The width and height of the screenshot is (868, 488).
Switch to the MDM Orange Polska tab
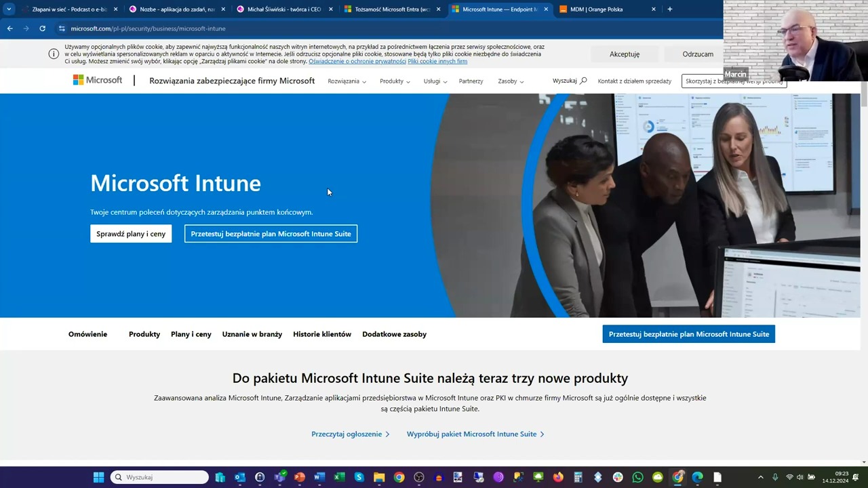pos(606,9)
